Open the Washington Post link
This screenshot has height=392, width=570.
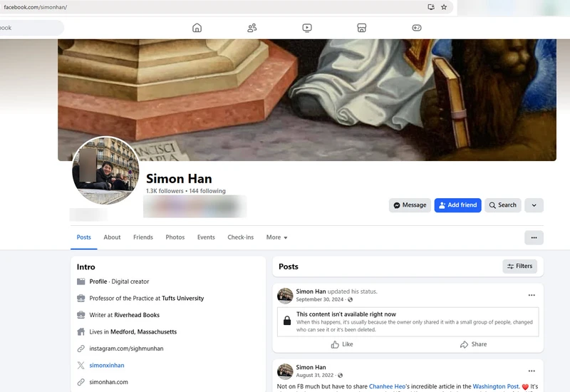(496, 386)
